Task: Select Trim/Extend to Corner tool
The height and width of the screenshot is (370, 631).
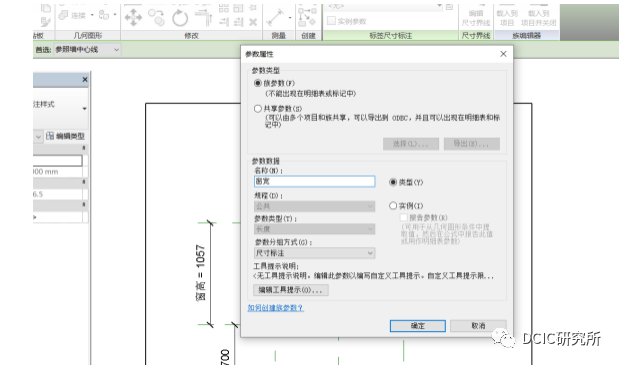Action: 204,17
